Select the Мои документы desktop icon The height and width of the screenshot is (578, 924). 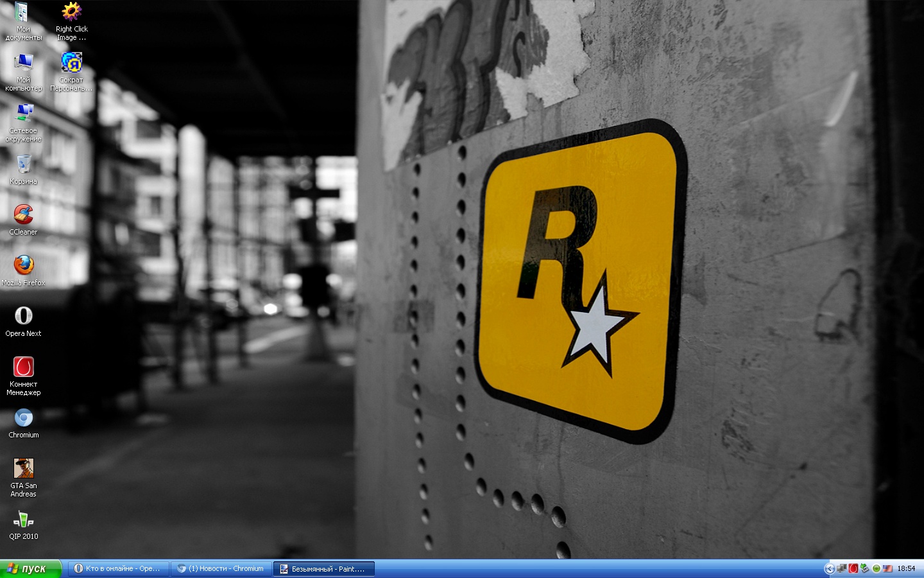tap(23, 21)
